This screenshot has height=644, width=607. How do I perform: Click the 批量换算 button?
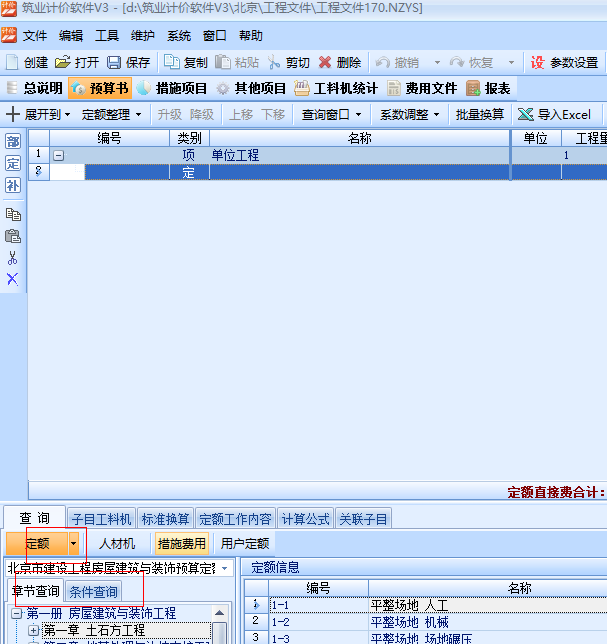pyautogui.click(x=479, y=114)
